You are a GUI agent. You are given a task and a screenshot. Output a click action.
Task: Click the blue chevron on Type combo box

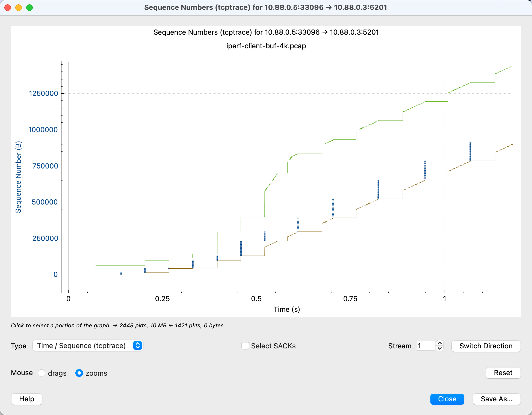[138, 346]
